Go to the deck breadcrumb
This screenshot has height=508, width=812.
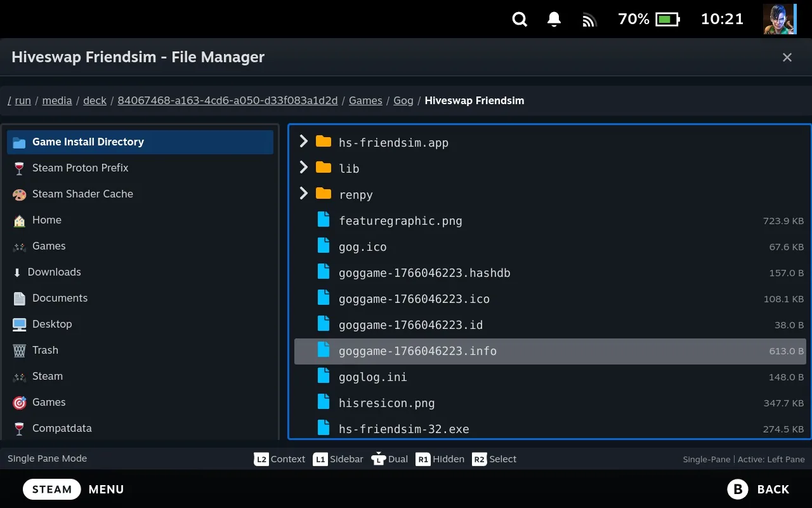pyautogui.click(x=95, y=100)
